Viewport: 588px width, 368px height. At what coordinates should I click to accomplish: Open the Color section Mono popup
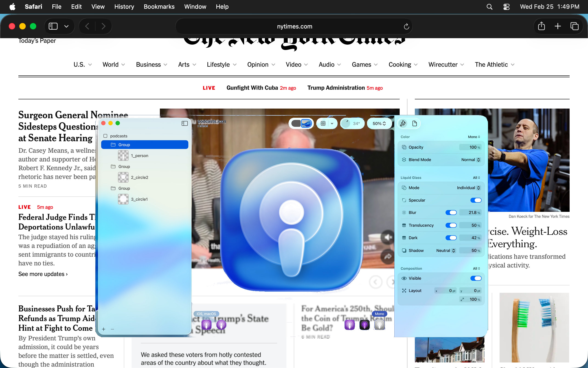474,137
